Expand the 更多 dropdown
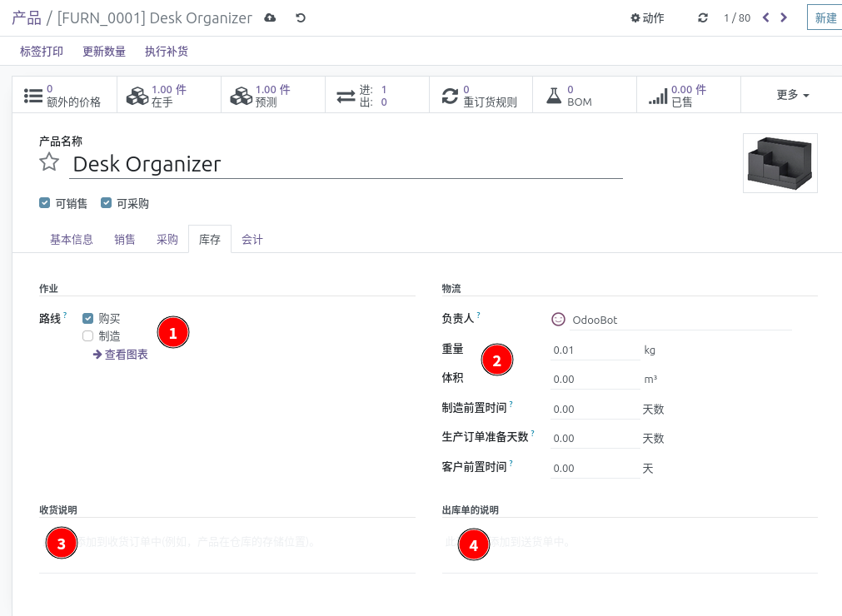The height and width of the screenshot is (616, 842). (792, 95)
